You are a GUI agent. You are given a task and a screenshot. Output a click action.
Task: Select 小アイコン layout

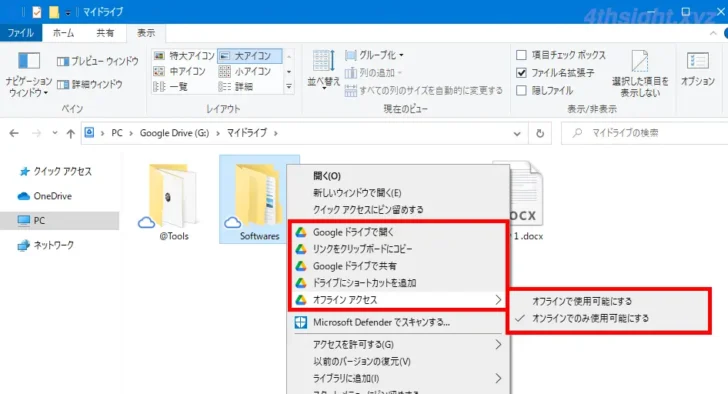(x=245, y=71)
